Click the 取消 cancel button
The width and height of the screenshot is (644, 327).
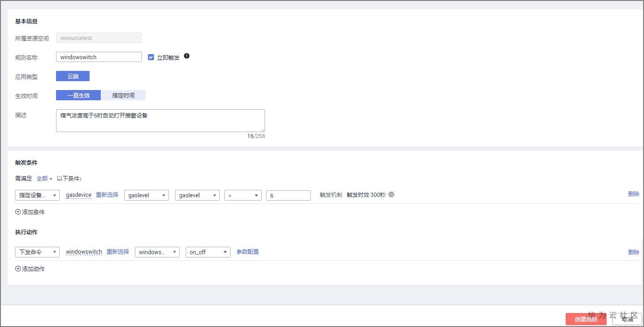[627, 319]
